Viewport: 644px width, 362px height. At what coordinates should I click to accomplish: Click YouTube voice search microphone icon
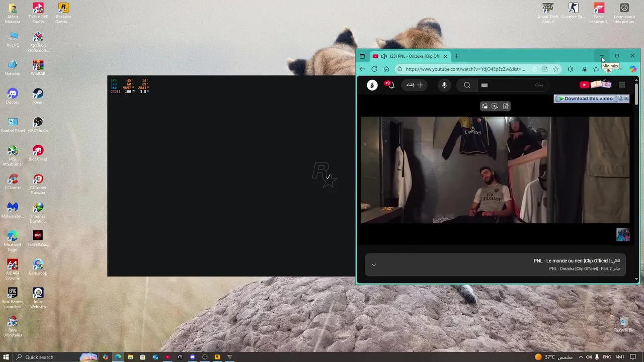click(444, 85)
